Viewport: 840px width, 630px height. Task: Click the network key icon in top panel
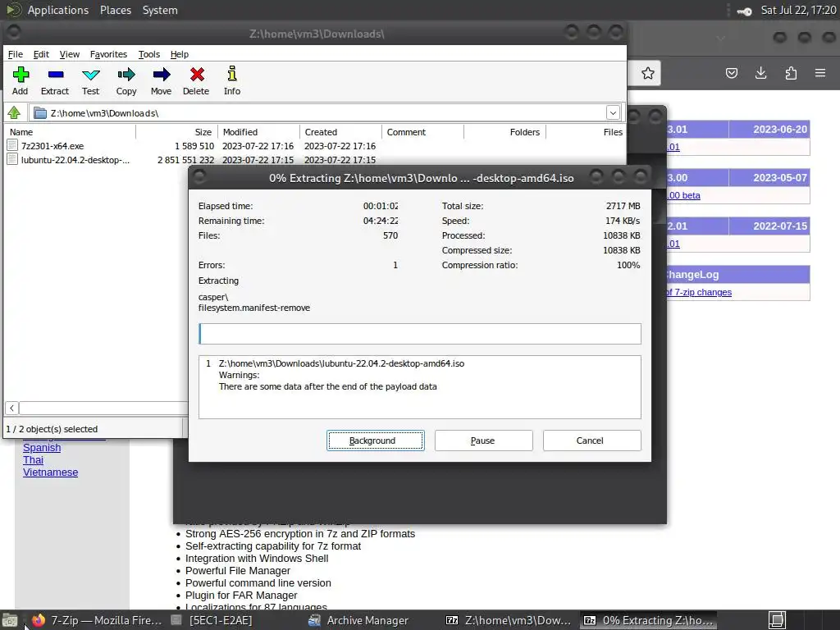[745, 11]
